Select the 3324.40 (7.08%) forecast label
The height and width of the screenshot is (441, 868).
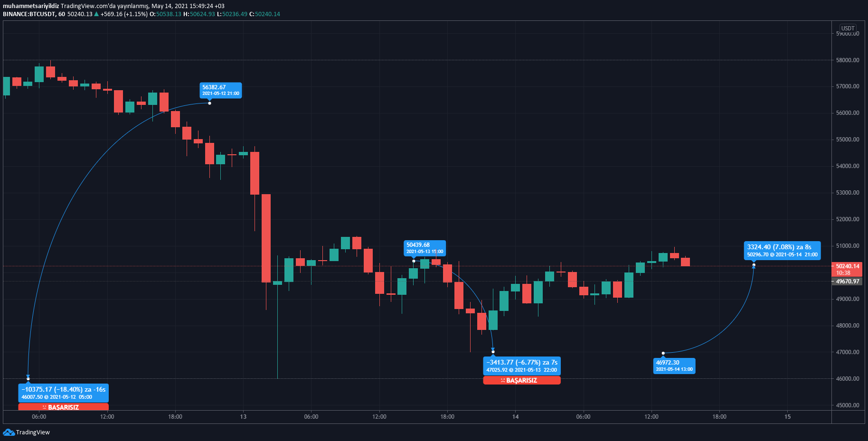[782, 250]
